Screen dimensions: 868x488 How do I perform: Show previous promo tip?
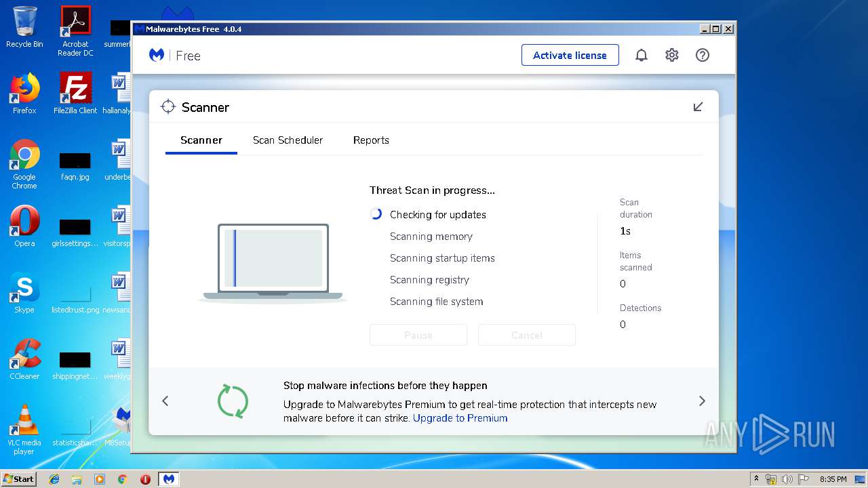(x=165, y=401)
